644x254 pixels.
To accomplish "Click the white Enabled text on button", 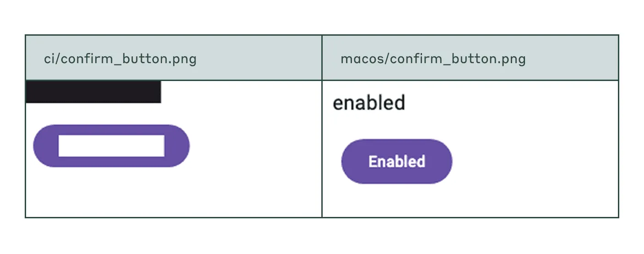I will tap(397, 162).
